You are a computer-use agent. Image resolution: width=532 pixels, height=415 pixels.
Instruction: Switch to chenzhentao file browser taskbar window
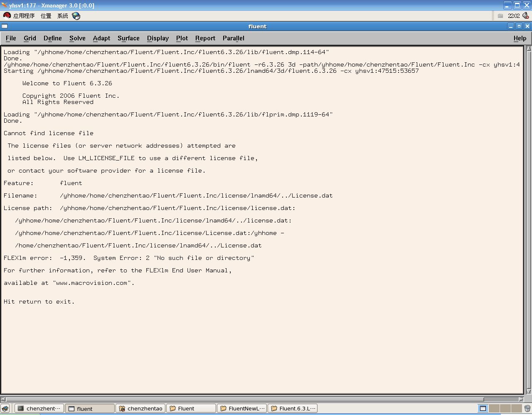tap(140, 409)
